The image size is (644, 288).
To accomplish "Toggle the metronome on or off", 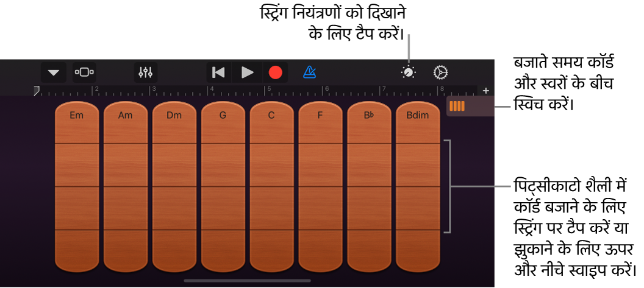I will 310,72.
